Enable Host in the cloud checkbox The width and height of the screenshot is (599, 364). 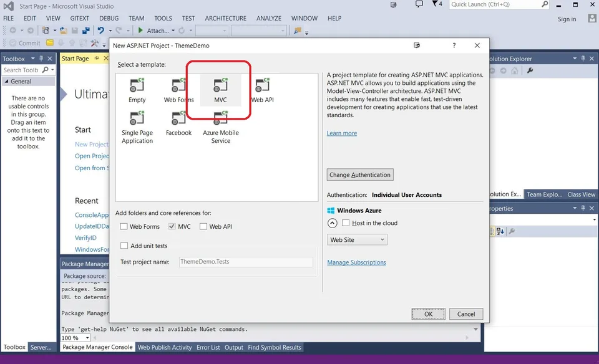pos(346,223)
